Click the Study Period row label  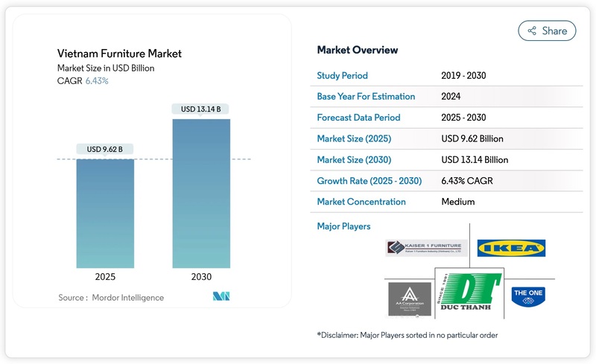(x=343, y=76)
